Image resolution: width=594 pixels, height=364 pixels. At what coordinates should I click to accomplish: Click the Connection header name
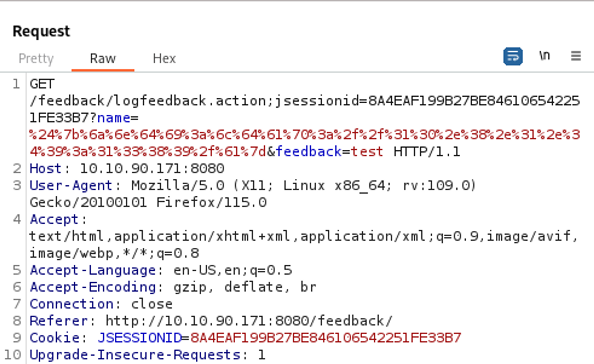pyautogui.click(x=72, y=304)
